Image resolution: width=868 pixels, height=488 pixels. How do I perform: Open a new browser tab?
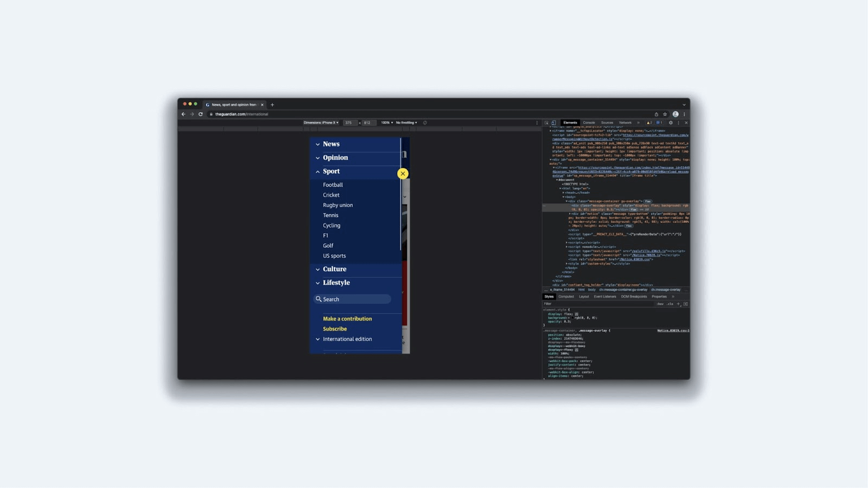(272, 105)
